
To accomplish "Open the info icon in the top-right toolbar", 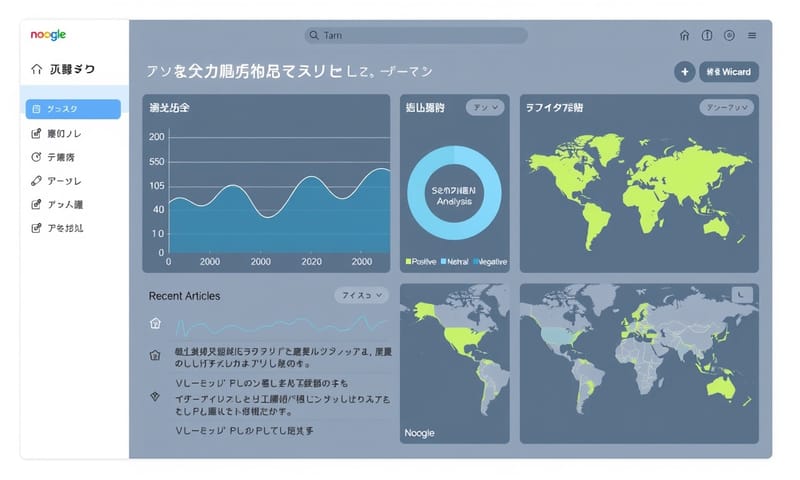I will [707, 35].
